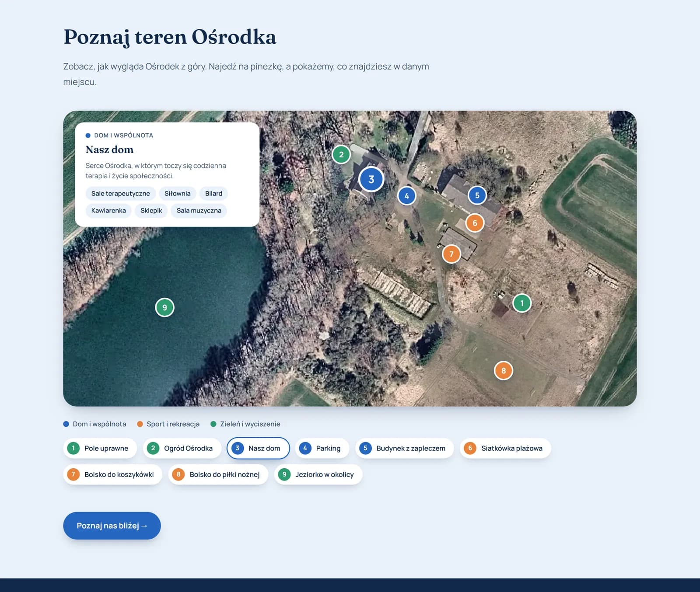Select the Ogród Ośrodka chip
This screenshot has width=700, height=592.
(182, 448)
